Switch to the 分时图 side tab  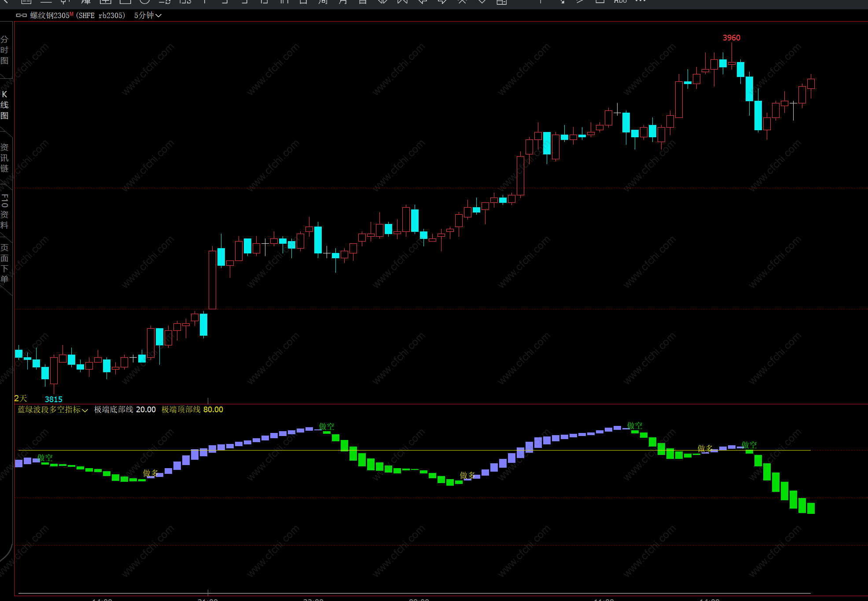click(4, 50)
